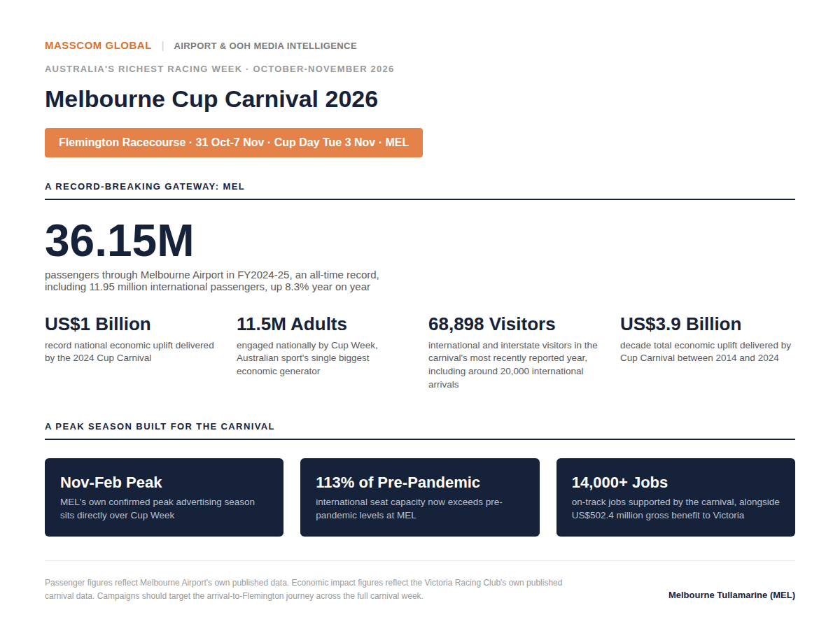Viewport: 840px width, 631px height.
Task: Click the passenger figures footnote text
Action: (304, 589)
